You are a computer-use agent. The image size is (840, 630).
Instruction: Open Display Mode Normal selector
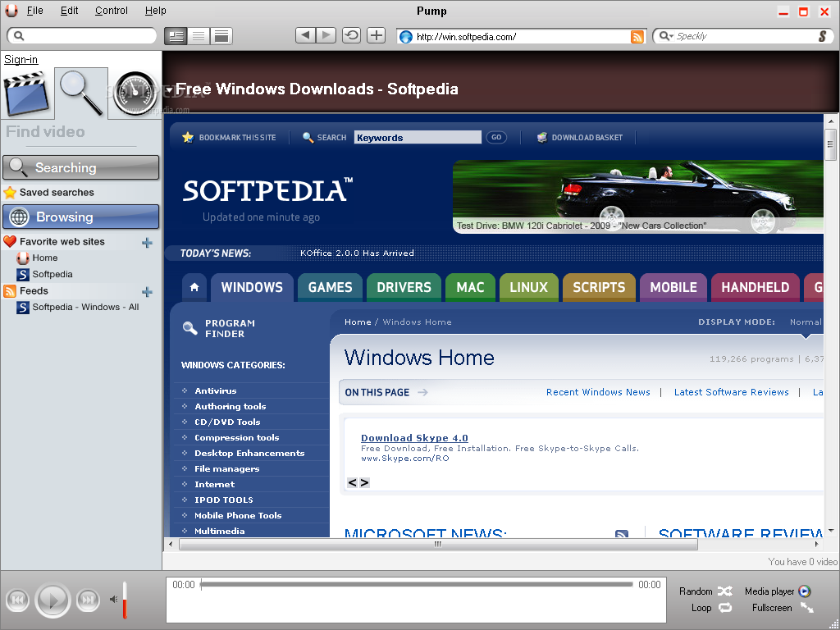(806, 322)
